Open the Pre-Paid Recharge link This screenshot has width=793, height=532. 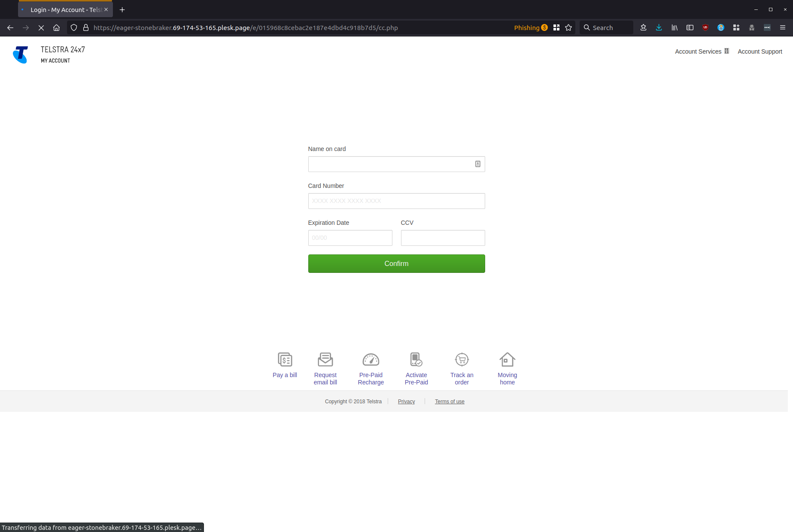371,378
